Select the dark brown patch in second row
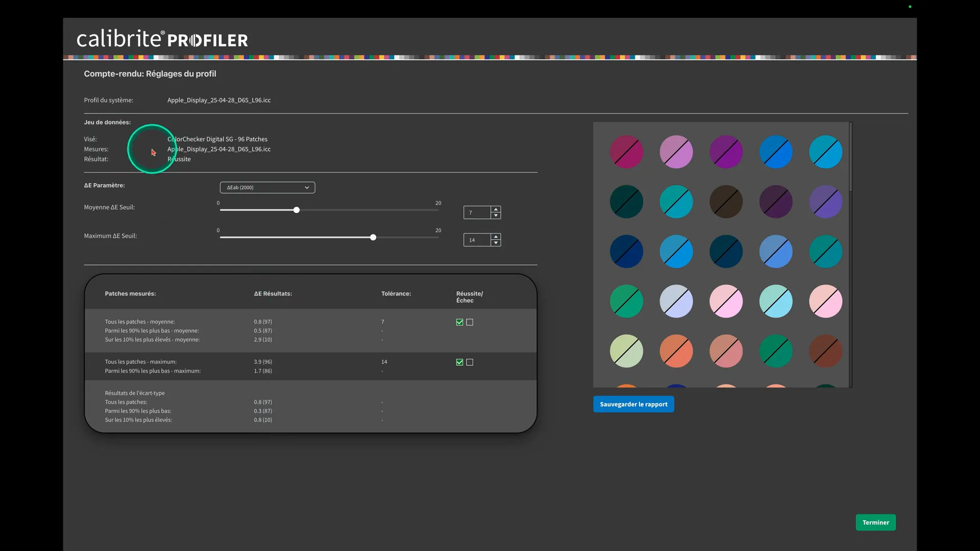The image size is (980, 551). coord(726,202)
